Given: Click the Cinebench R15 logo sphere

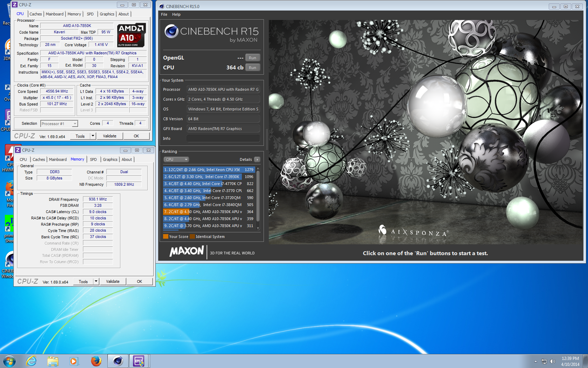Looking at the screenshot, I should pos(171,31).
